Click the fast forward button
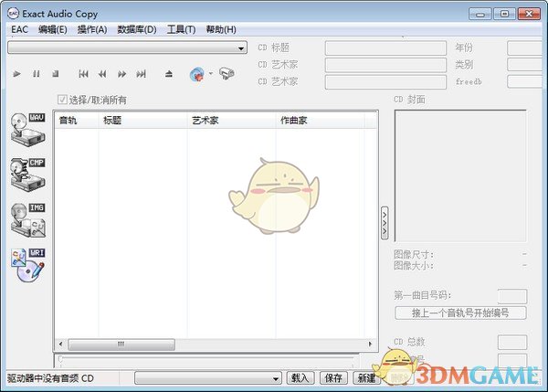Image resolution: width=548 pixels, height=392 pixels. point(121,74)
